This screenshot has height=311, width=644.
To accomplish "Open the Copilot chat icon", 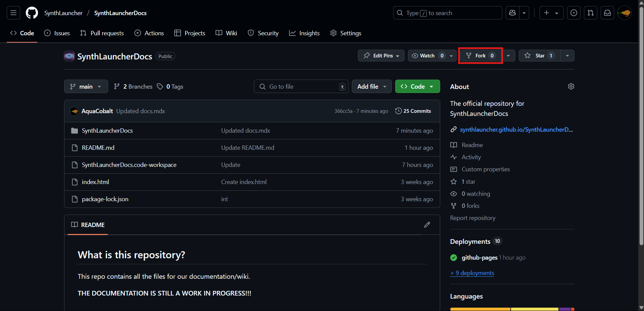I will coord(512,13).
